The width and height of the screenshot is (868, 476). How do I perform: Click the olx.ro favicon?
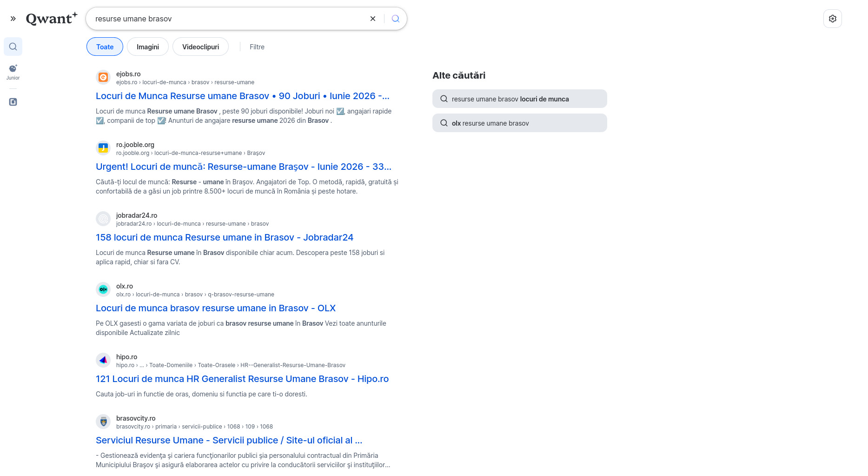(103, 289)
